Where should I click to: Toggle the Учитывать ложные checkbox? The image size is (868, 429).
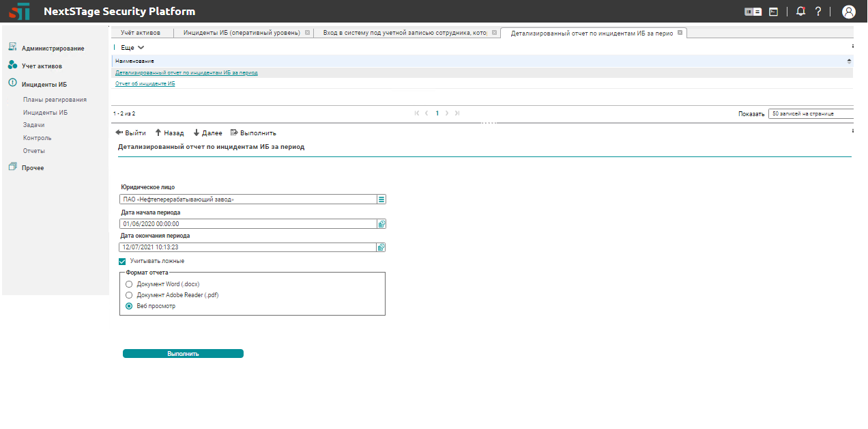(122, 261)
